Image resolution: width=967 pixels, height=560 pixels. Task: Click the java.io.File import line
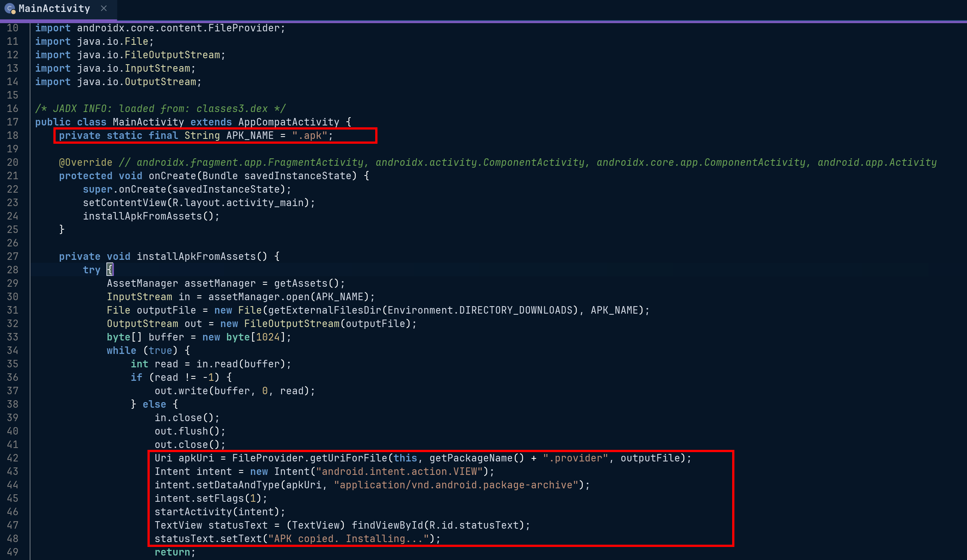tap(94, 41)
